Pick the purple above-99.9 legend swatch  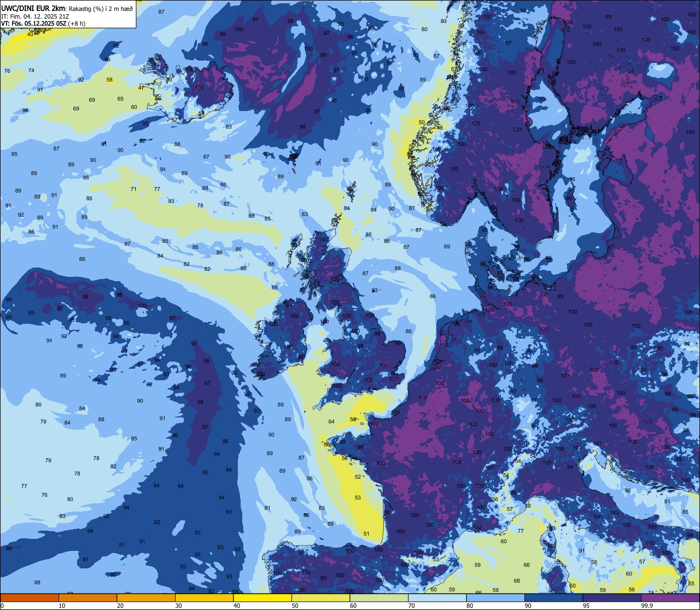(x=670, y=597)
